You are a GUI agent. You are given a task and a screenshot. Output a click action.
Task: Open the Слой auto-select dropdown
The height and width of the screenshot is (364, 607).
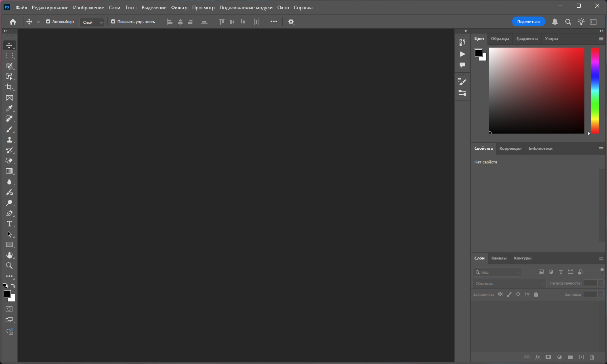pyautogui.click(x=92, y=22)
